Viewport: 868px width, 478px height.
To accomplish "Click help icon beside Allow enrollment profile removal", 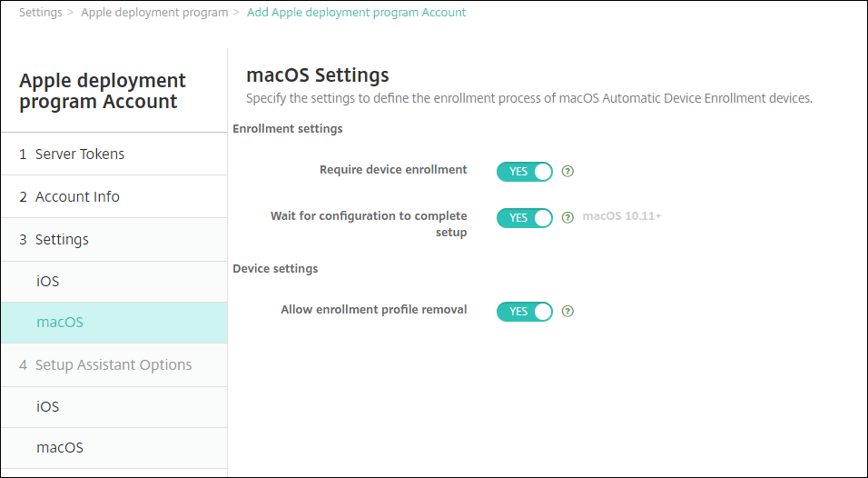I will (x=568, y=311).
